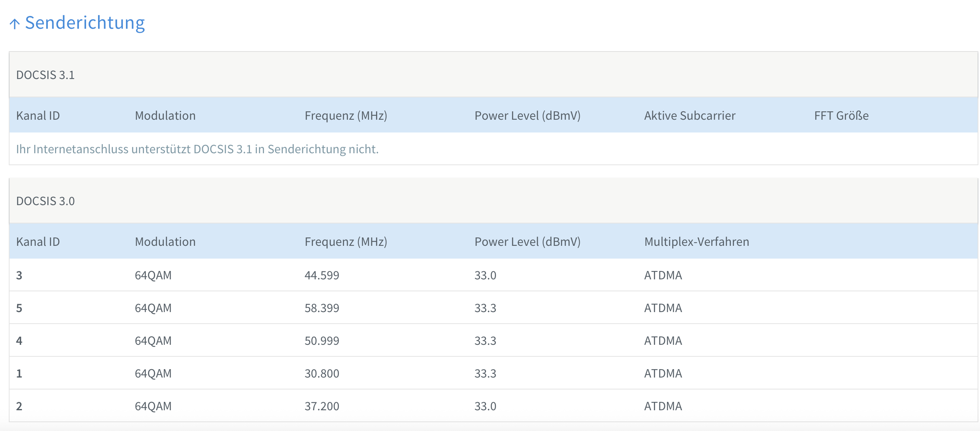Click the 37.200 frequency value
The image size is (980, 431).
coord(322,406)
